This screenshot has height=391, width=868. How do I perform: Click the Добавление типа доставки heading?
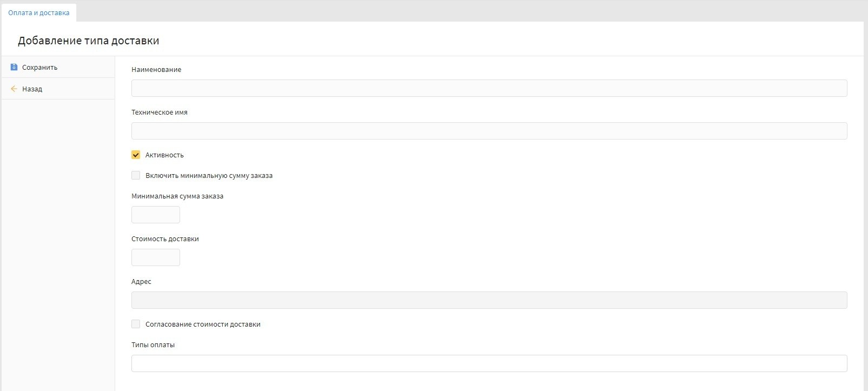[x=89, y=41]
